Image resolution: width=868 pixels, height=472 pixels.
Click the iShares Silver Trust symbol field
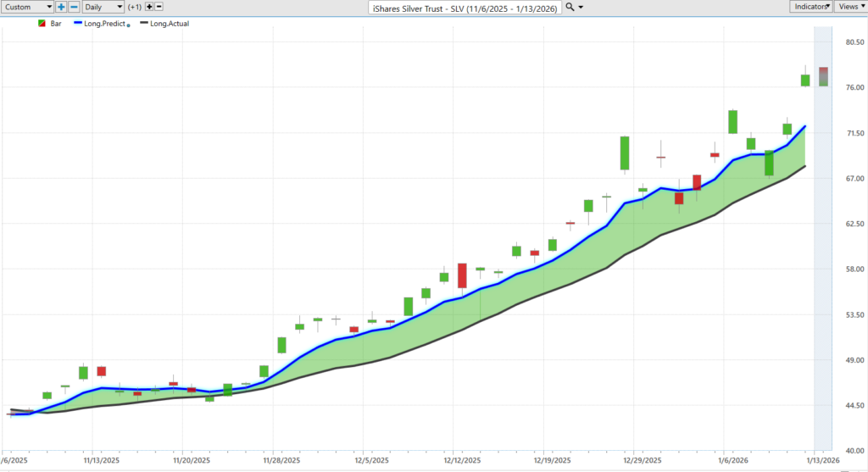coord(466,7)
